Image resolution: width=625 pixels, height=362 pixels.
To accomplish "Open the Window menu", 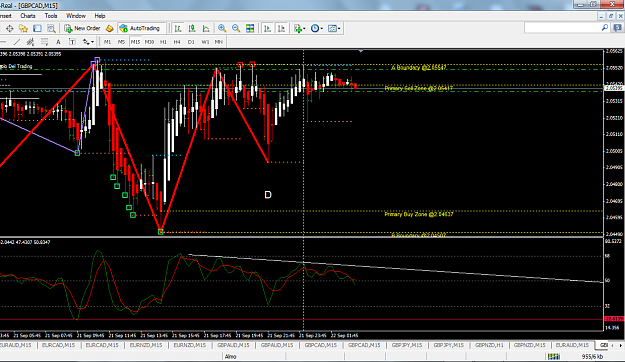I will pos(76,16).
